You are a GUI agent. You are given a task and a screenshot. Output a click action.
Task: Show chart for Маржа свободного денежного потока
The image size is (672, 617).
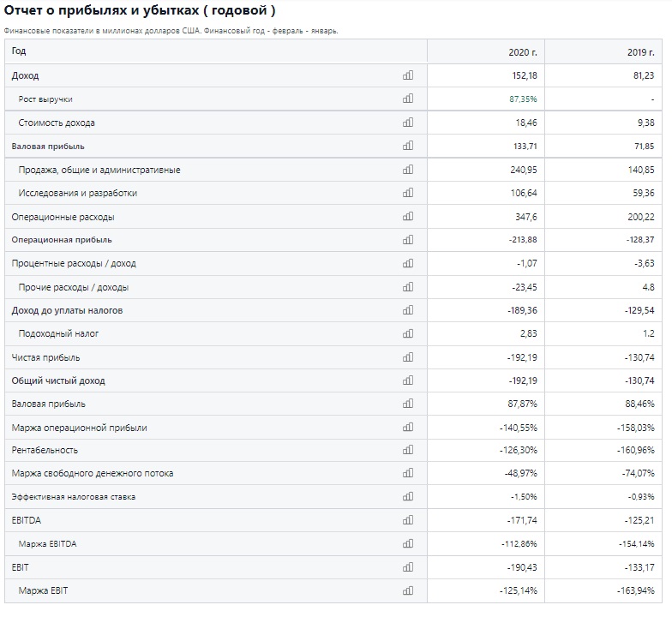pyautogui.click(x=408, y=473)
